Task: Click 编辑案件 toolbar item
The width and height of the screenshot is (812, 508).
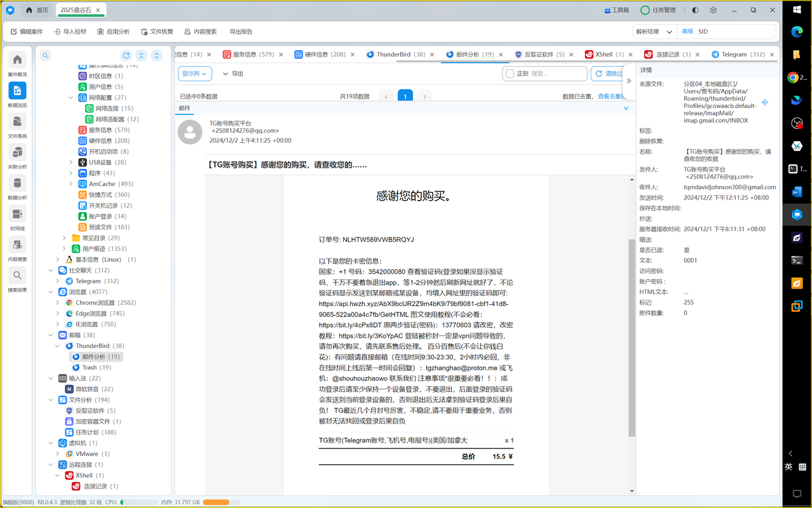Action: pos(27,32)
